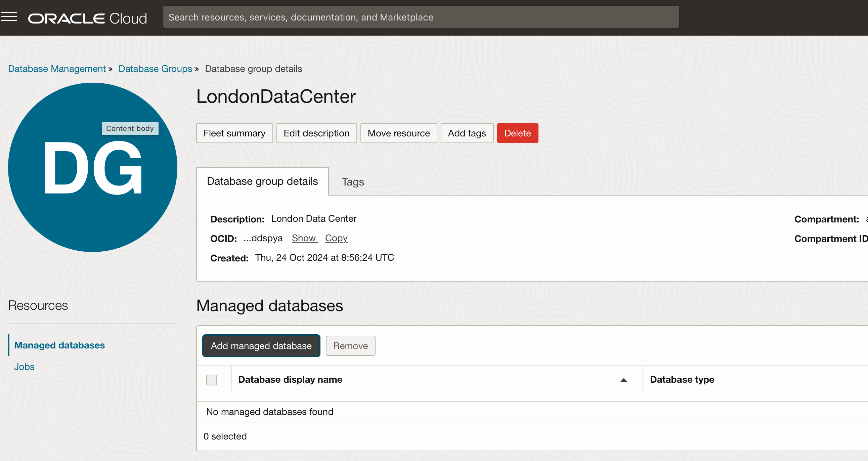This screenshot has height=461, width=868.
Task: Click the red Delete button
Action: tap(517, 133)
